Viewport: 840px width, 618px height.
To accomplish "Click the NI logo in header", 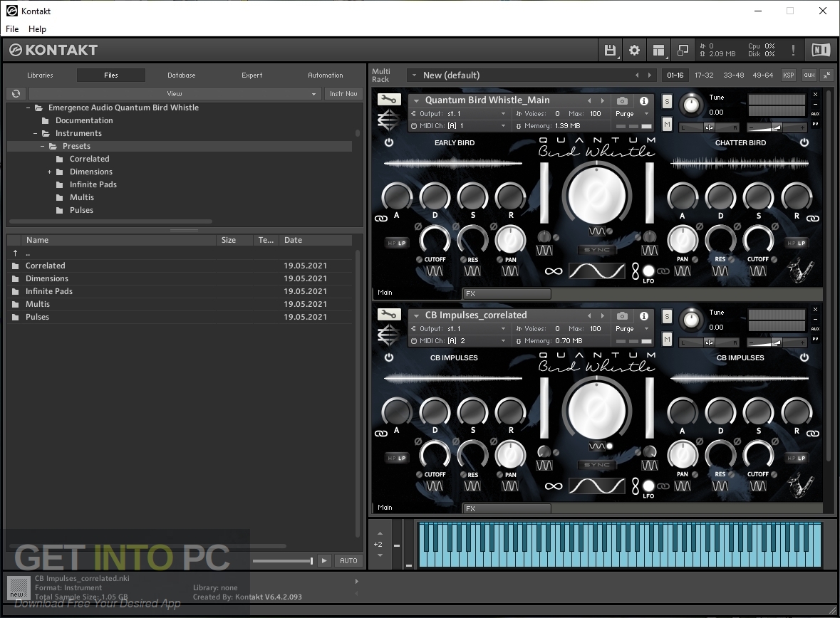I will tap(820, 50).
